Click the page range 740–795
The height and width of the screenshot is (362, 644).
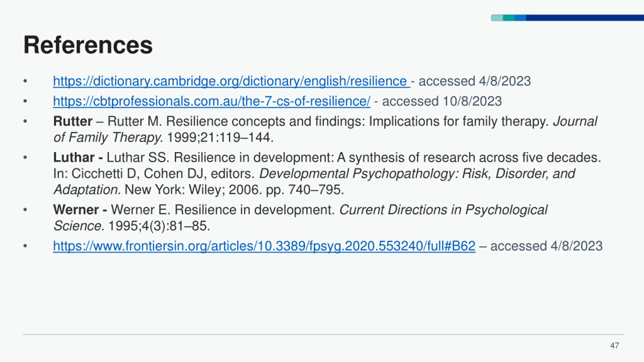[x=316, y=190]
